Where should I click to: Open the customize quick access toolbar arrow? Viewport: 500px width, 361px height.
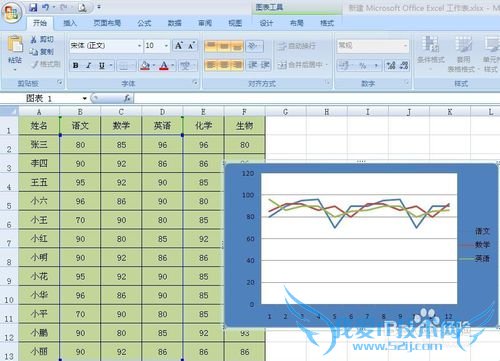99,7
